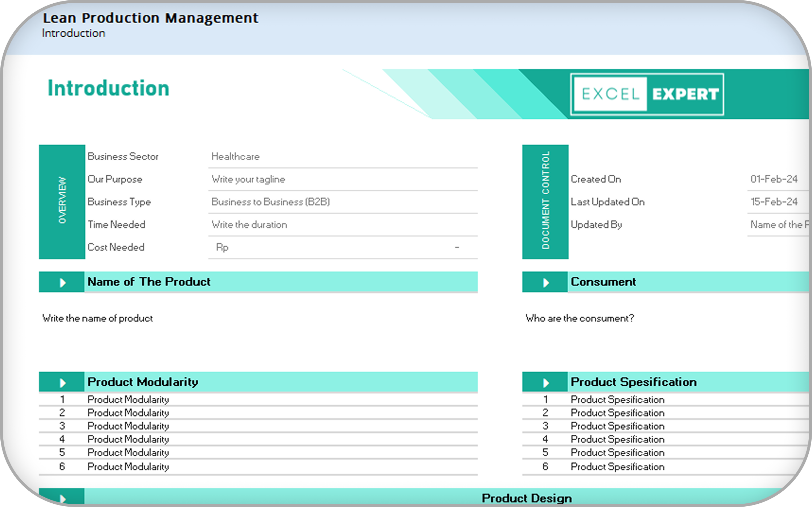This screenshot has width=812, height=507.
Task: Click arrow icon beside Product Design heading
Action: pyautogui.click(x=62, y=498)
